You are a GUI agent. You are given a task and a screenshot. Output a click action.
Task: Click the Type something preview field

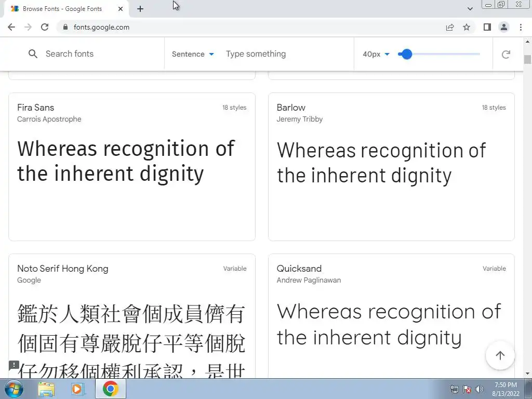287,54
